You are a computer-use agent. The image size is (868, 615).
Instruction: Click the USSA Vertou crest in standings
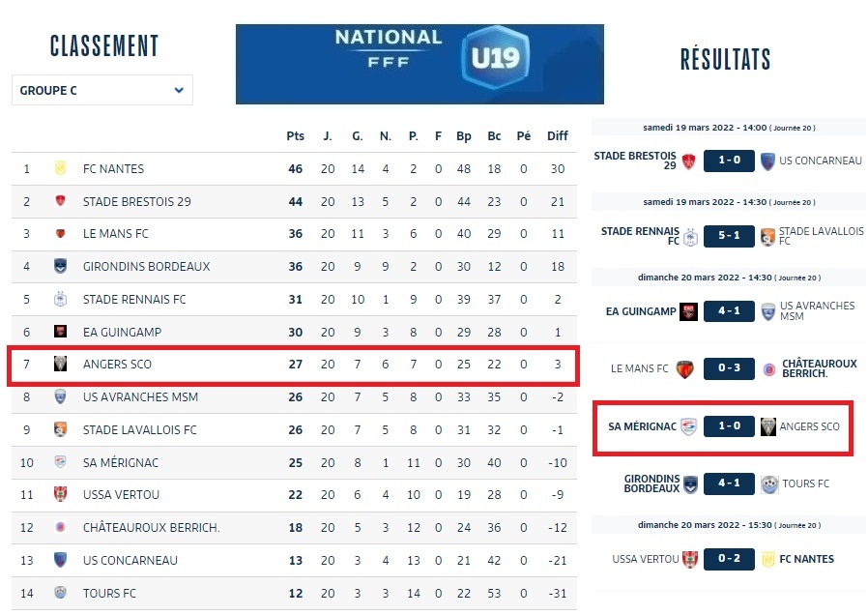pyautogui.click(x=60, y=495)
